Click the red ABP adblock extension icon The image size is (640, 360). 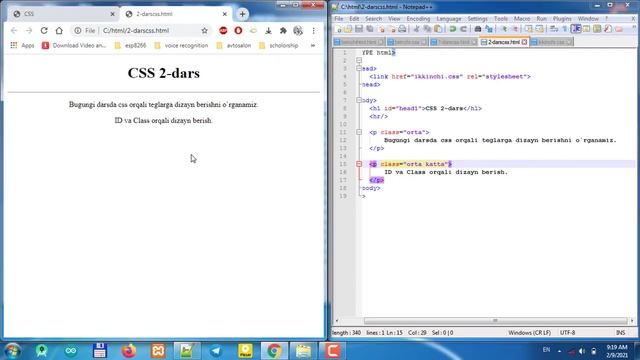223,31
